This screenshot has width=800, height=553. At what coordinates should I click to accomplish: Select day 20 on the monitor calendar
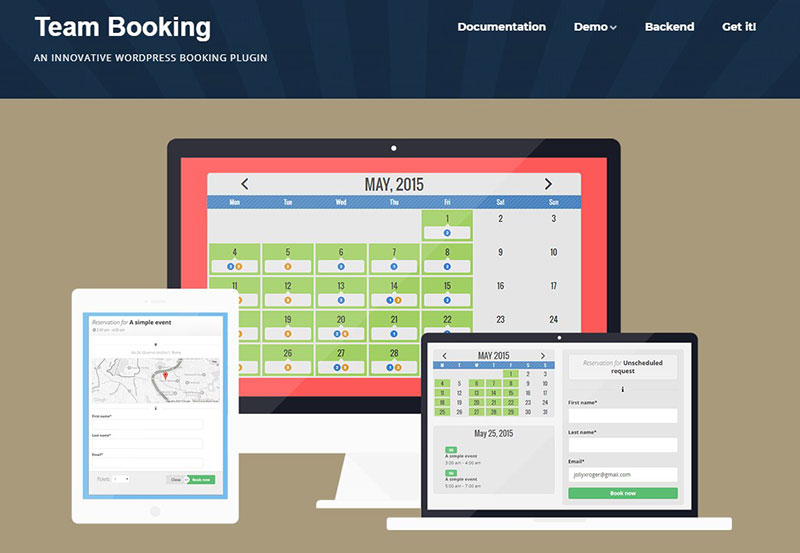coord(341,326)
